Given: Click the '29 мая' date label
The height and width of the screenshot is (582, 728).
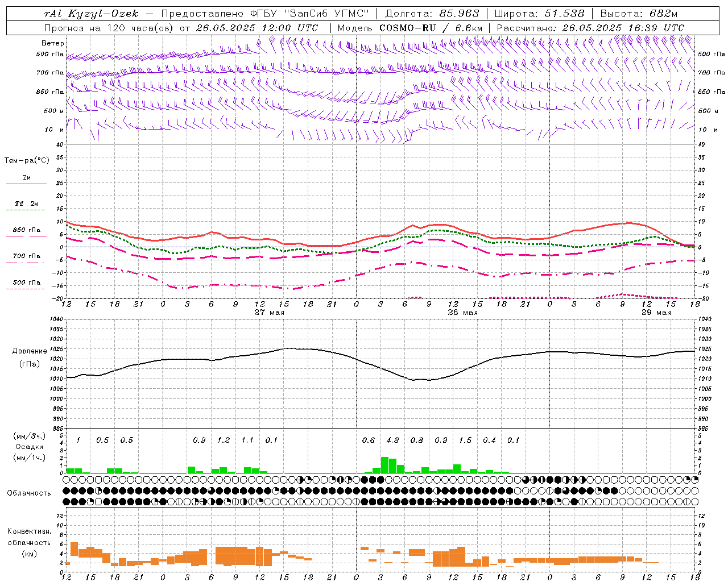Looking at the screenshot, I should tap(656, 313).
